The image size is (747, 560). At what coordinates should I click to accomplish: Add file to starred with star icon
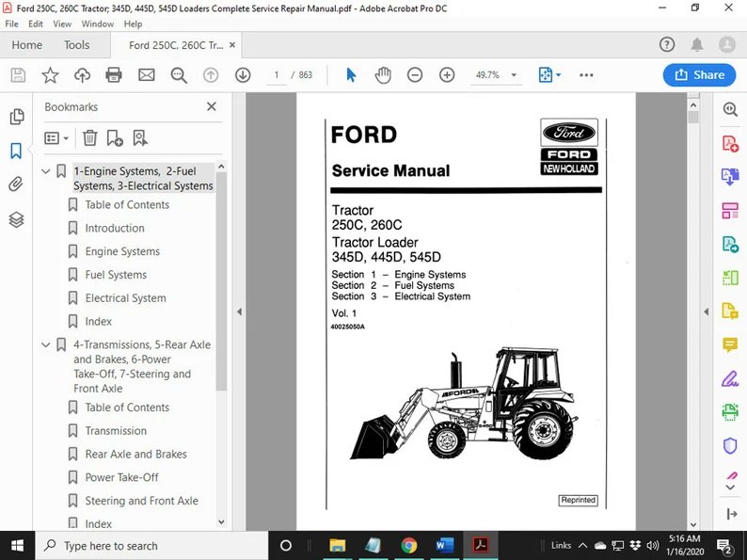pos(50,75)
